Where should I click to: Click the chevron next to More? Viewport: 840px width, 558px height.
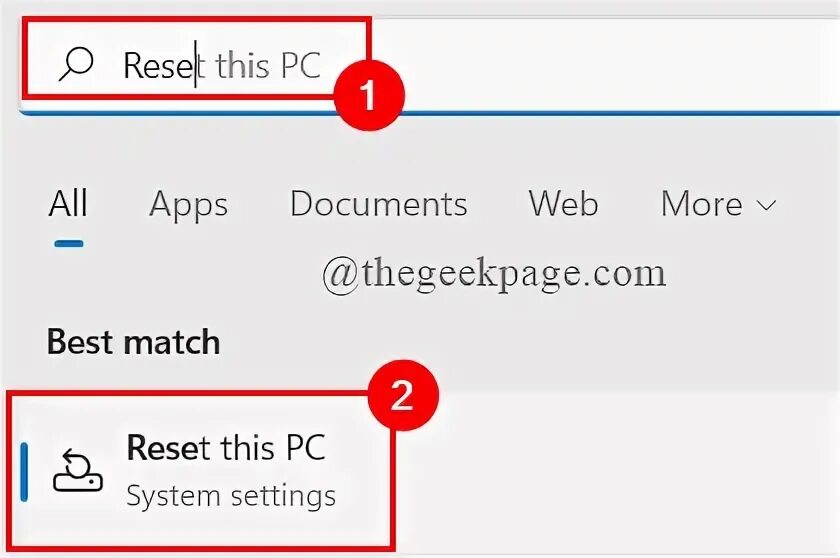coord(767,205)
